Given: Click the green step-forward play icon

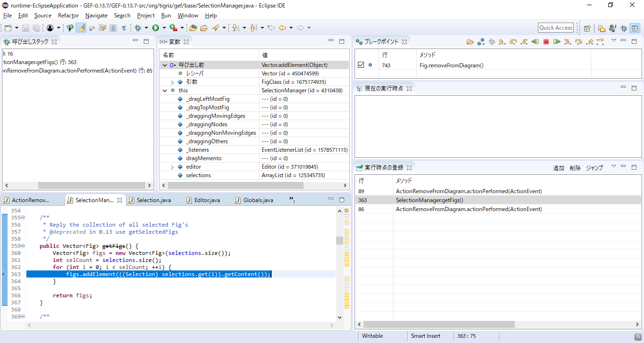Looking at the screenshot, I should [x=557, y=41].
